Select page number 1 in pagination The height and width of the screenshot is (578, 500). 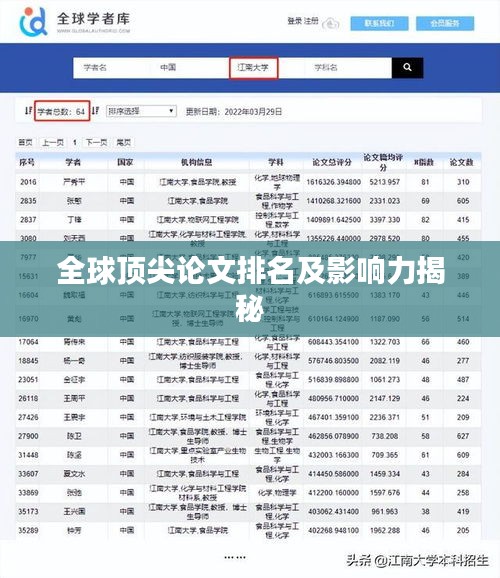pos(75,142)
